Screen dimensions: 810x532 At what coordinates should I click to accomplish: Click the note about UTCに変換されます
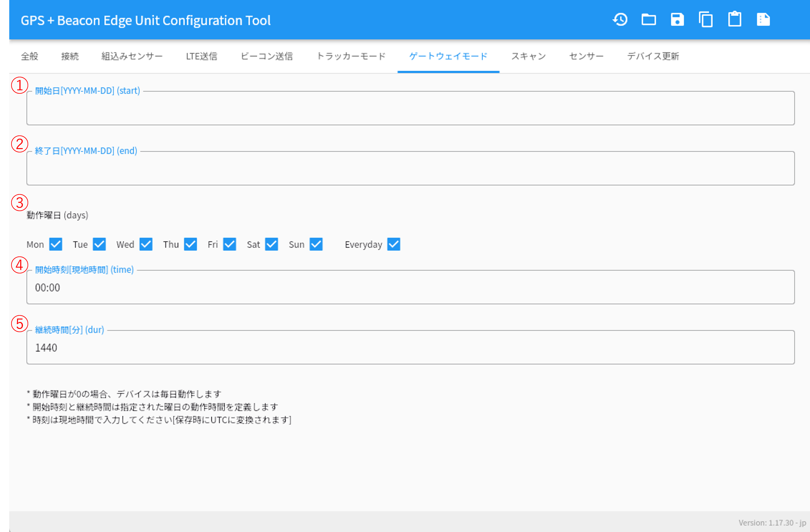pyautogui.click(x=159, y=420)
